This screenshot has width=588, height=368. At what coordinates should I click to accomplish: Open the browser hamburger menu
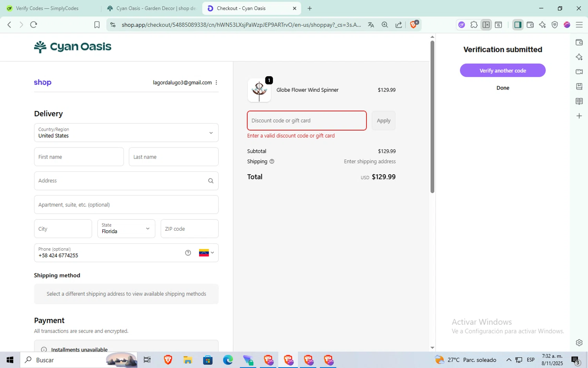(579, 25)
